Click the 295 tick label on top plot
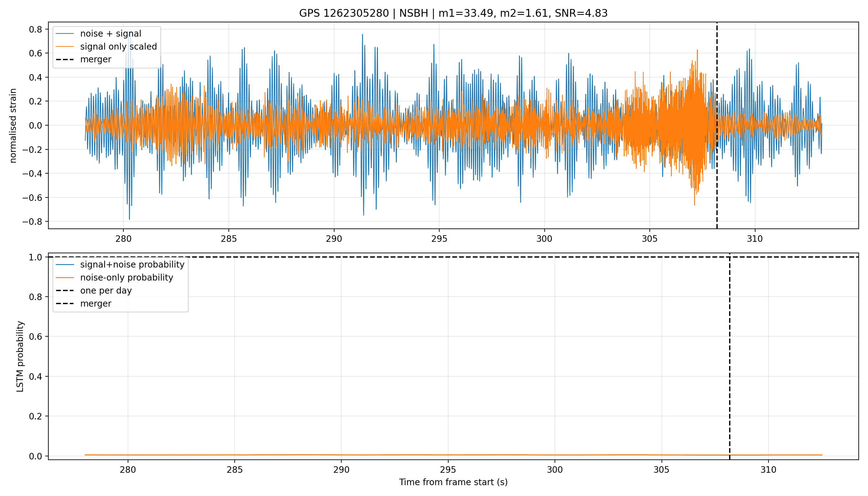 [x=439, y=238]
